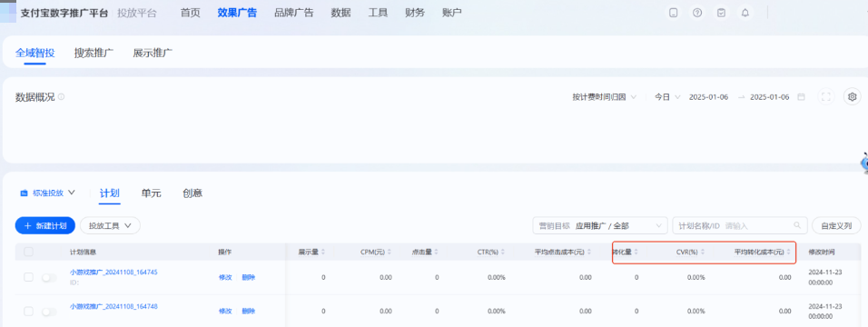
Task: Select the 创意 tab
Action: [x=192, y=193]
